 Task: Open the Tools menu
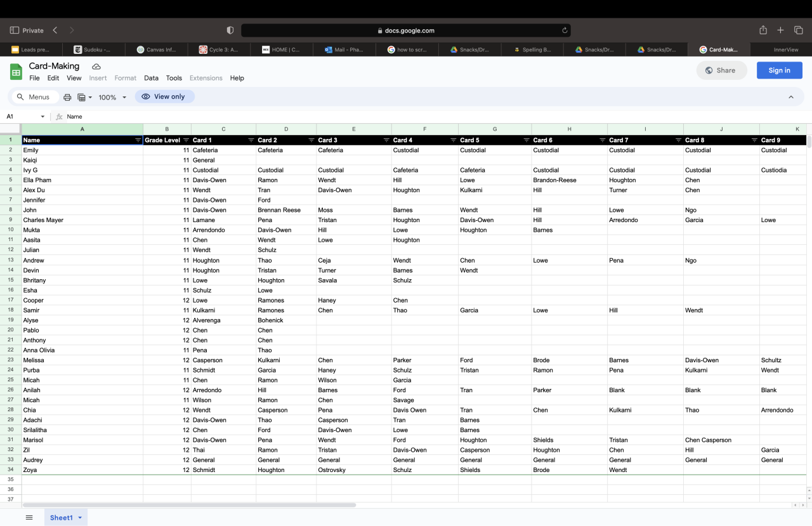pyautogui.click(x=174, y=78)
